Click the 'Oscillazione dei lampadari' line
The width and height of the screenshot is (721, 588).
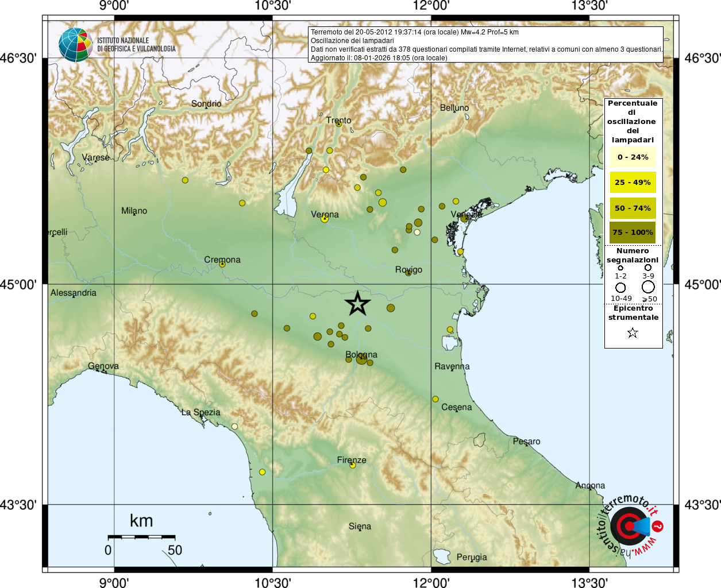[352, 41]
